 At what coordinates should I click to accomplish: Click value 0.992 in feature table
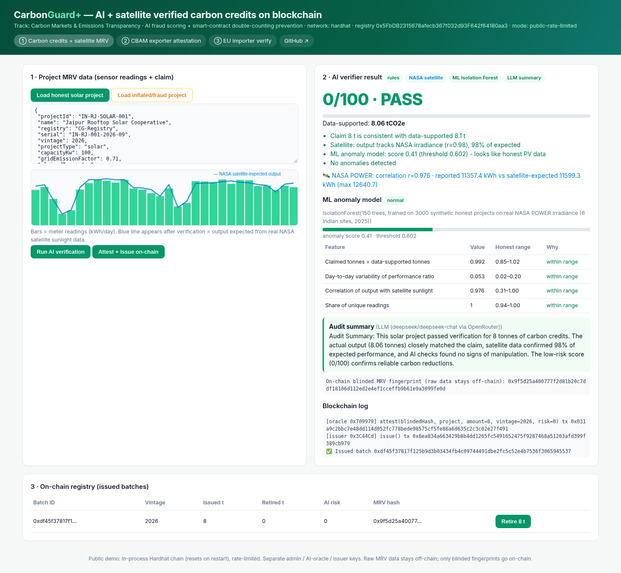tap(477, 262)
